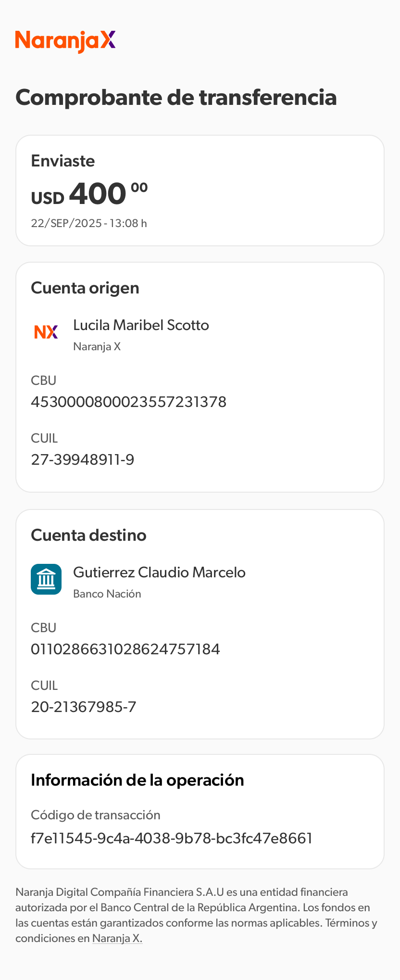The image size is (400, 980).
Task: Click the NX origin account icon
Action: tap(46, 332)
